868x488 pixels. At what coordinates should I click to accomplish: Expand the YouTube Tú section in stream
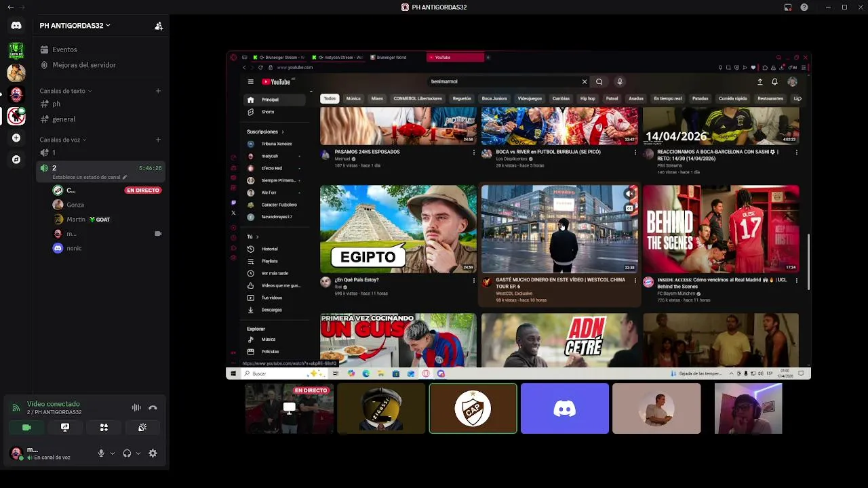click(x=252, y=237)
